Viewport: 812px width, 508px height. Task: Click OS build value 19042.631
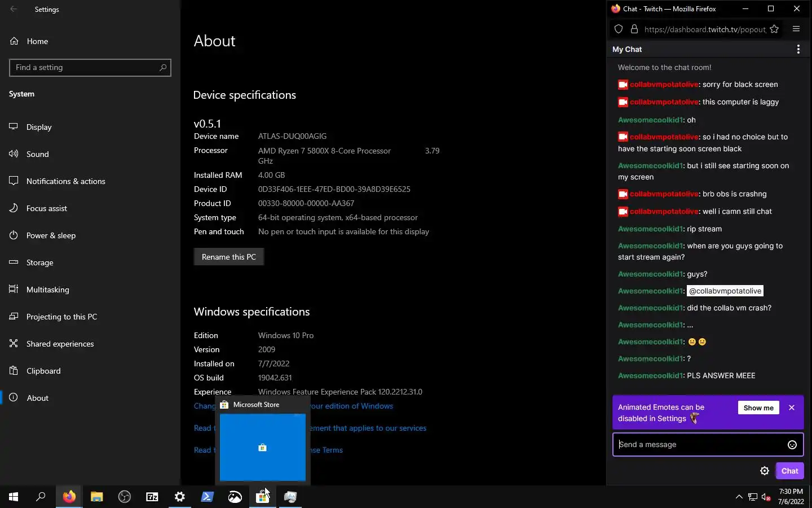pyautogui.click(x=275, y=378)
